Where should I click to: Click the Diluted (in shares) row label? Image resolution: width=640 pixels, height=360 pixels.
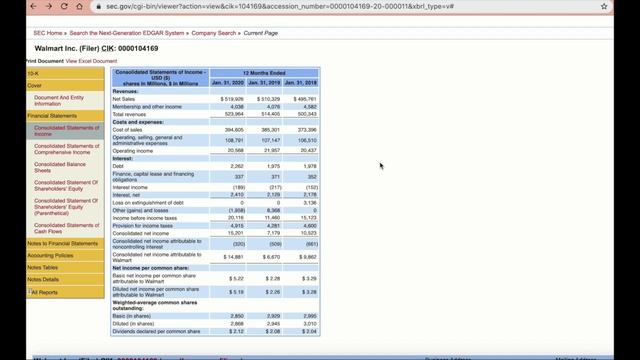[133, 324]
